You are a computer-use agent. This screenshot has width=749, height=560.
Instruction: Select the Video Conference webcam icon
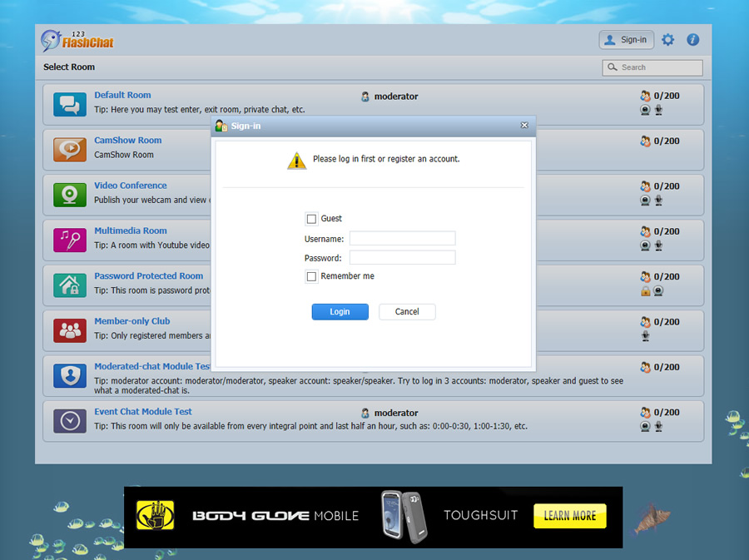[x=70, y=194]
